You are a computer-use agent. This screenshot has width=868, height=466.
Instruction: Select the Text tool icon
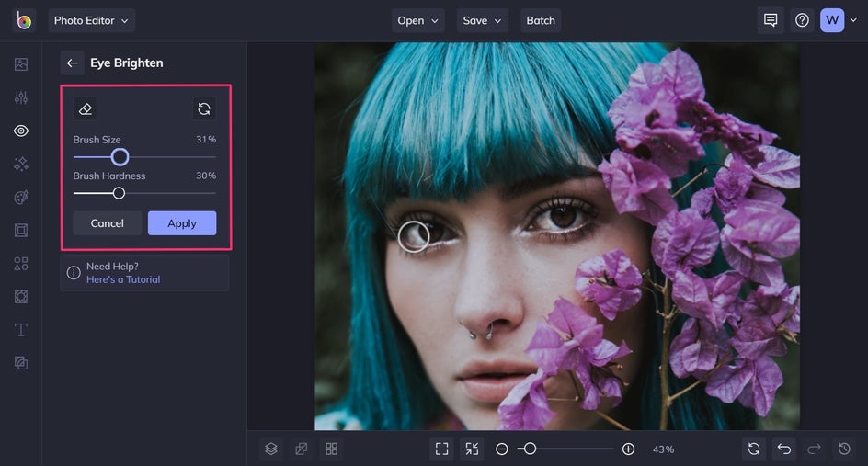tap(21, 330)
